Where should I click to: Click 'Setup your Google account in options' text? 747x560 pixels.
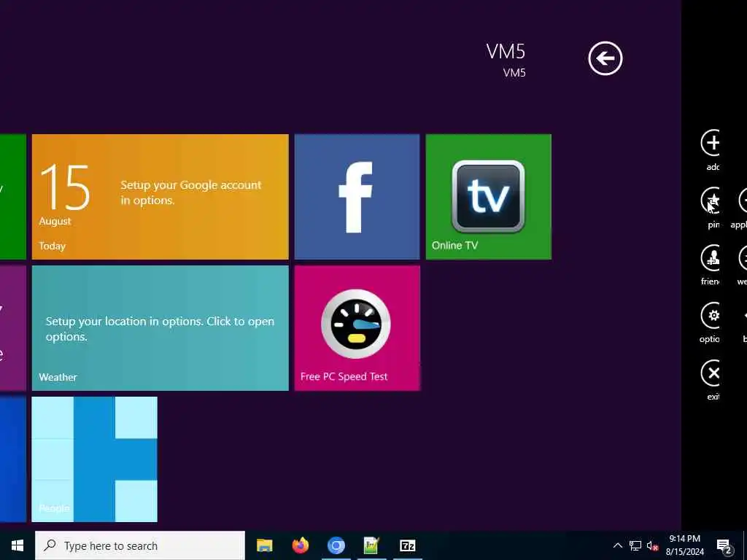pyautogui.click(x=191, y=192)
